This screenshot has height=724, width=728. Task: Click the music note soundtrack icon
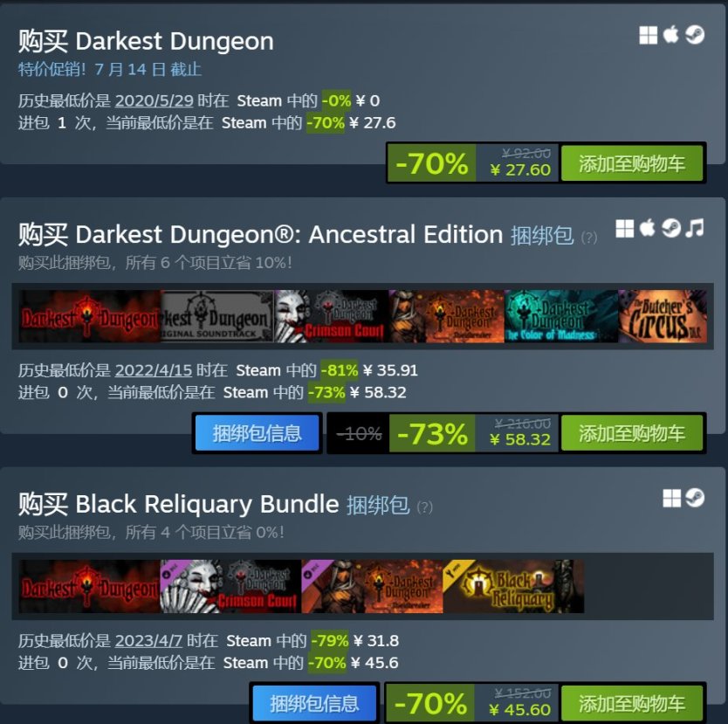[695, 228]
